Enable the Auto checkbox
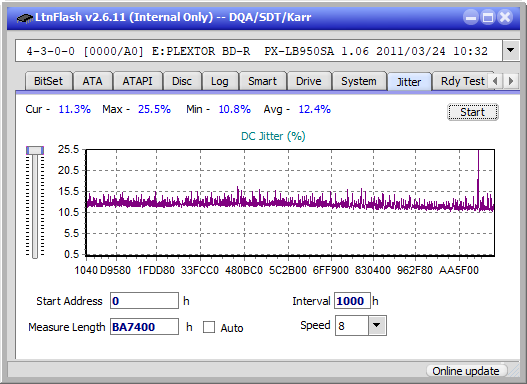 tap(209, 327)
